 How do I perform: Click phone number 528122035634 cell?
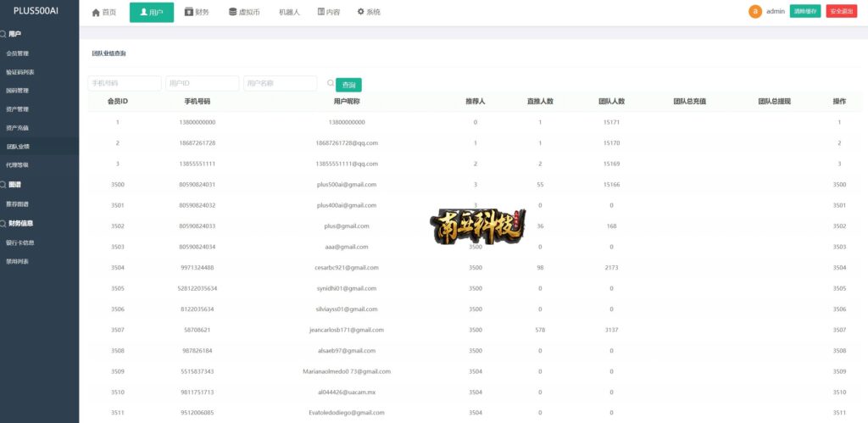pyautogui.click(x=197, y=288)
